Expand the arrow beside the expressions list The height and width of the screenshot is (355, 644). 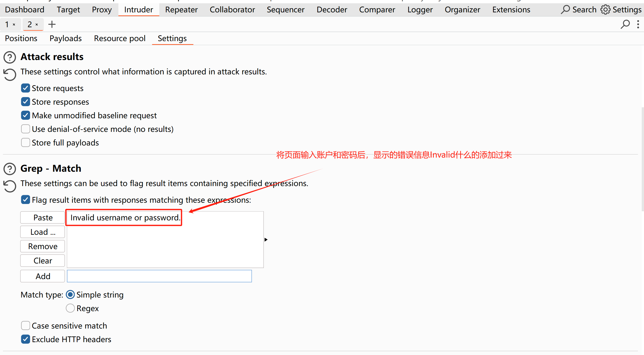coord(266,240)
